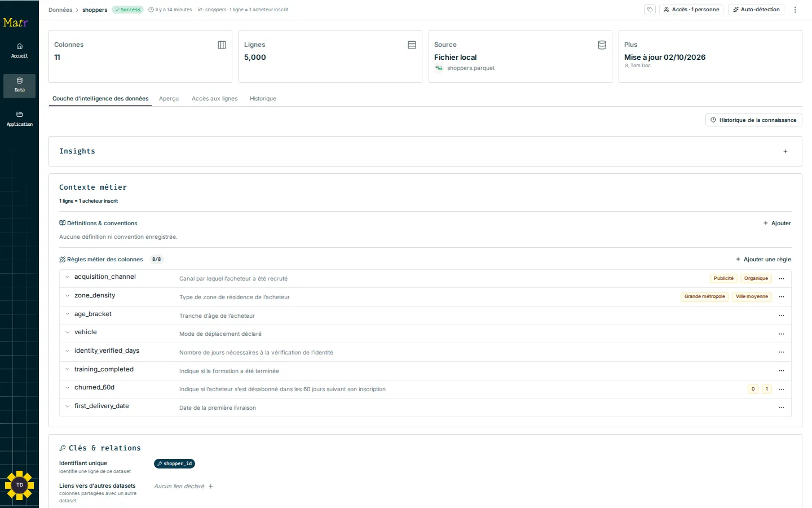Image resolution: width=812 pixels, height=508 pixels.
Task: Switch to the Aperçu tab
Action: point(169,99)
